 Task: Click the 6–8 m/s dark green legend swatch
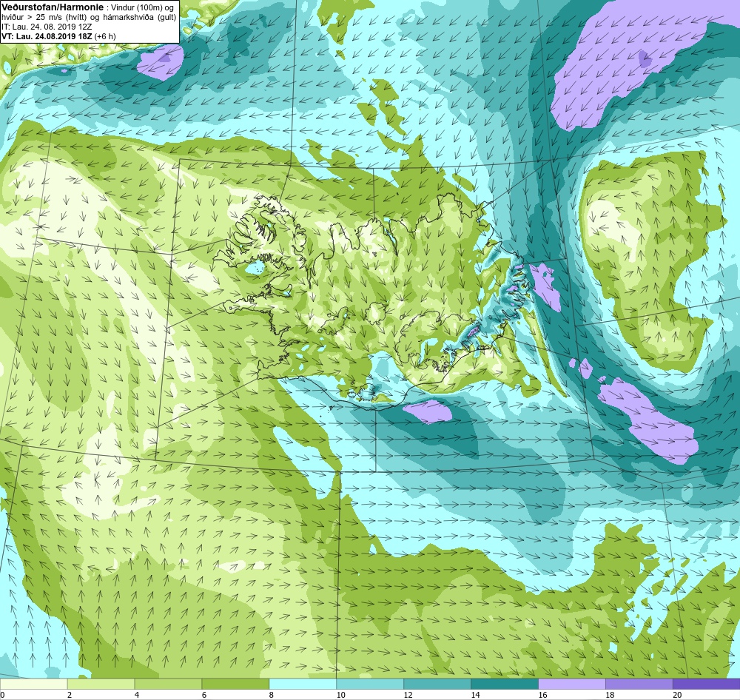coord(235,684)
